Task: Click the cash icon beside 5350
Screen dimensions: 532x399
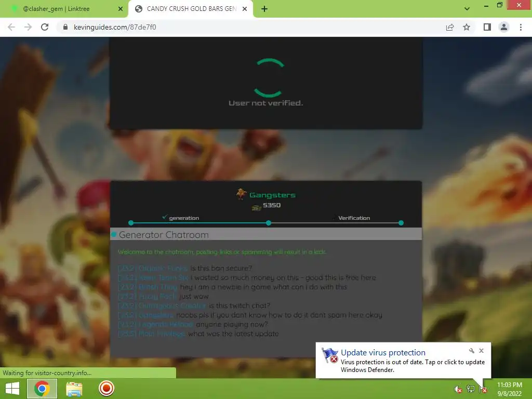Action: tap(256, 208)
